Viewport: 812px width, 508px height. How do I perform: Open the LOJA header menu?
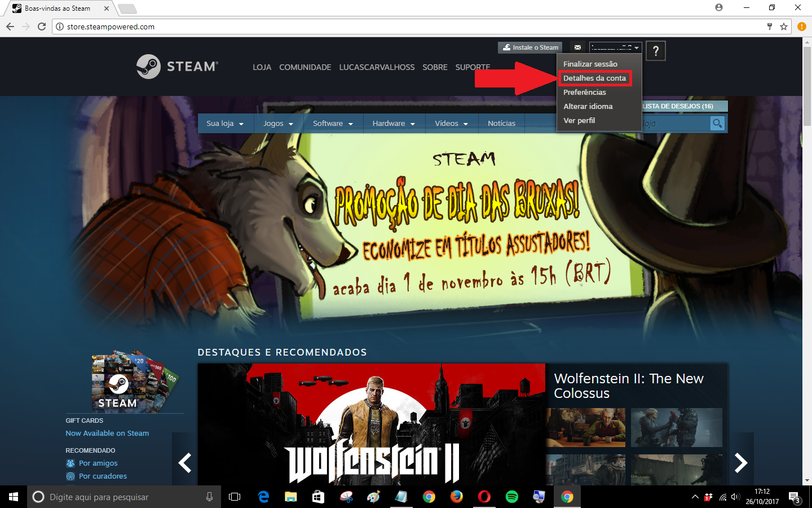tap(262, 67)
